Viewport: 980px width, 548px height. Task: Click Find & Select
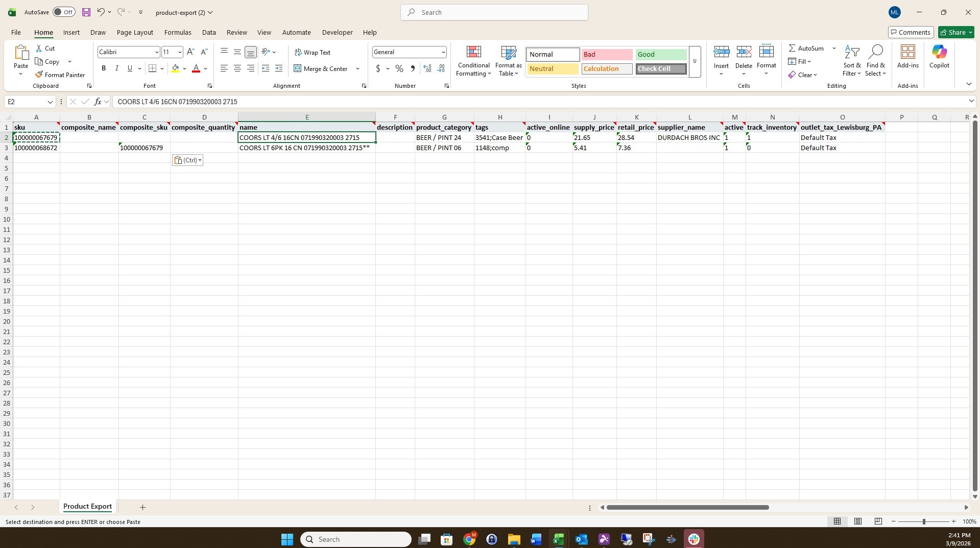click(875, 60)
